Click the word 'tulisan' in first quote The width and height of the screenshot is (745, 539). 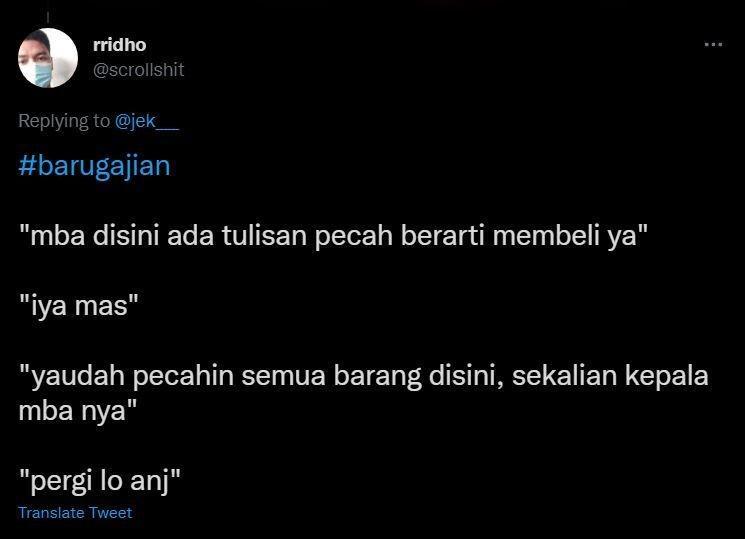pyautogui.click(x=265, y=235)
